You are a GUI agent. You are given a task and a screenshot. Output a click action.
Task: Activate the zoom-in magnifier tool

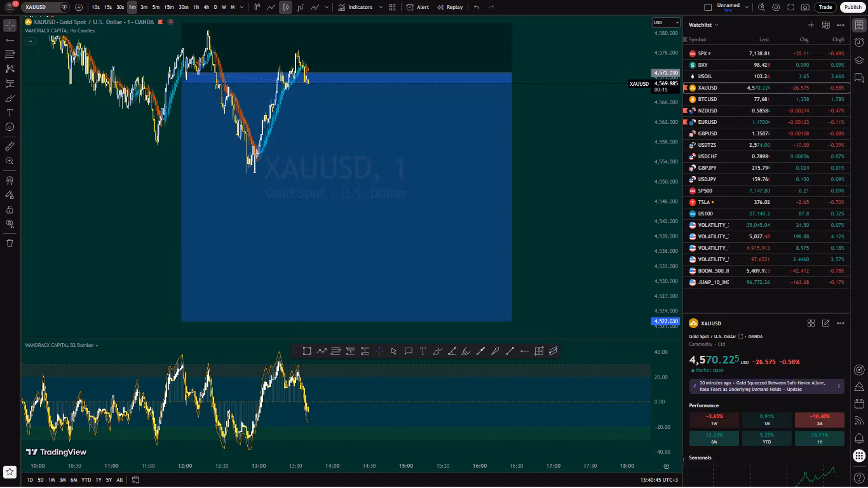[10, 161]
